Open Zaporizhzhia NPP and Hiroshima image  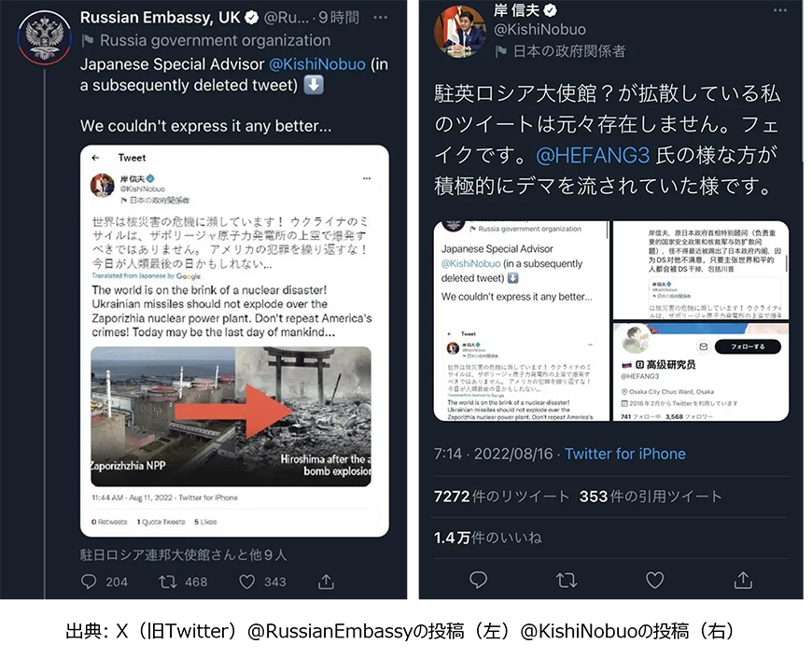(231, 416)
